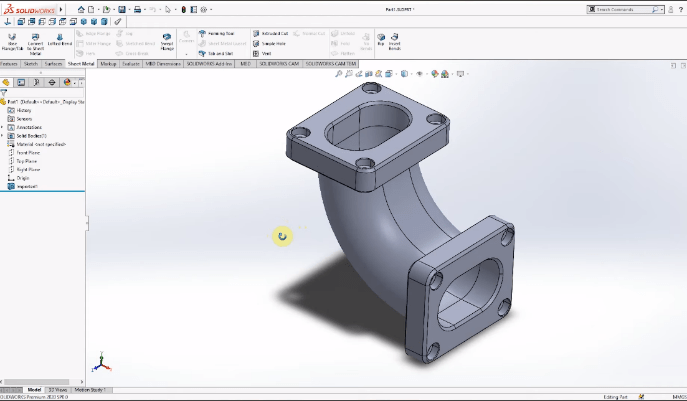Screen dimensions: 687x401
Task: Switch to the 3D Views bottom tab
Action: point(58,390)
